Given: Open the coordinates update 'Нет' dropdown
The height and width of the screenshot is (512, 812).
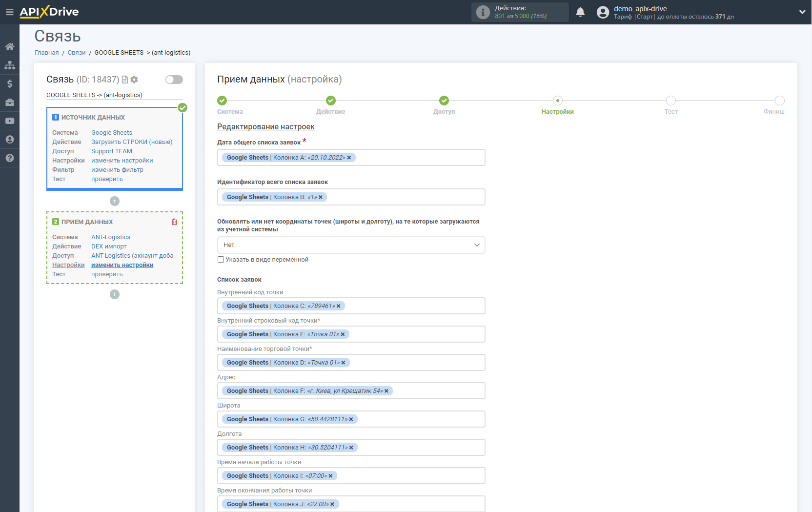Looking at the screenshot, I should [x=351, y=245].
